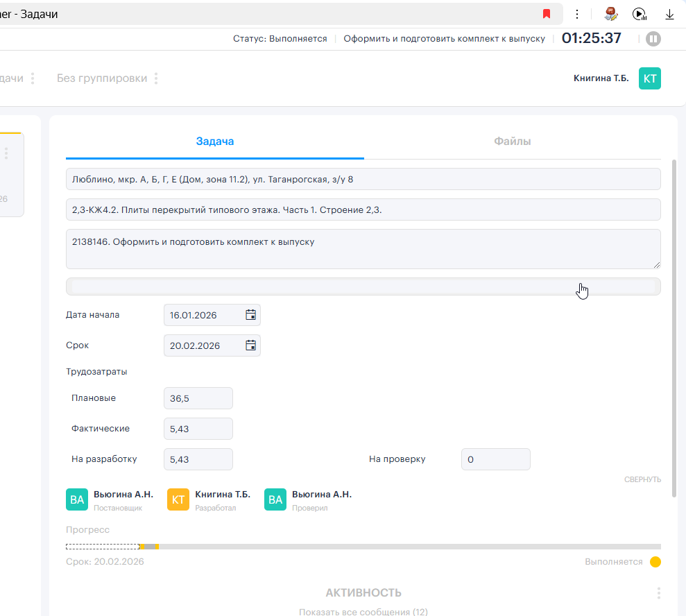Open the media playback control icon
Viewport: 686px width, 616px height.
point(640,14)
